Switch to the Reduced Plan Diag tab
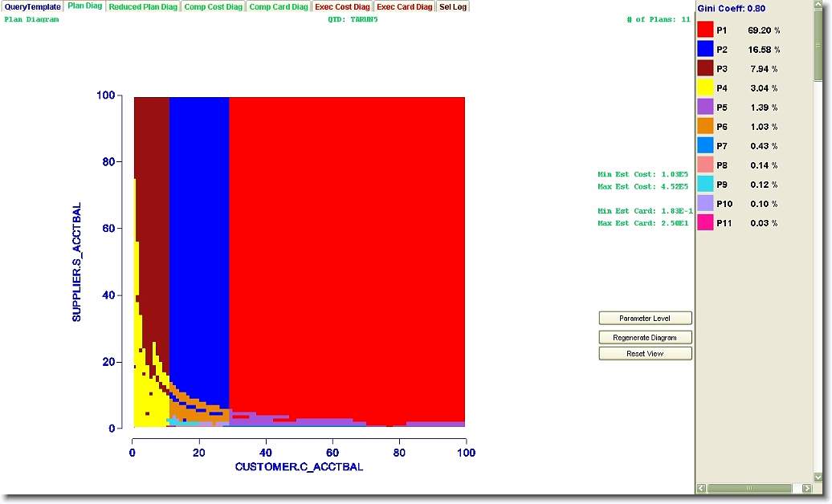 pyautogui.click(x=143, y=6)
